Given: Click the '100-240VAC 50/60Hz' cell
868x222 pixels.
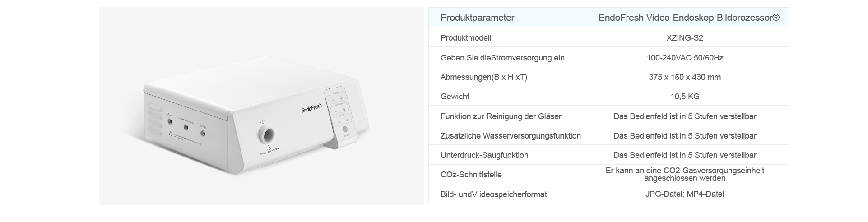Looking at the screenshot, I should (684, 58).
